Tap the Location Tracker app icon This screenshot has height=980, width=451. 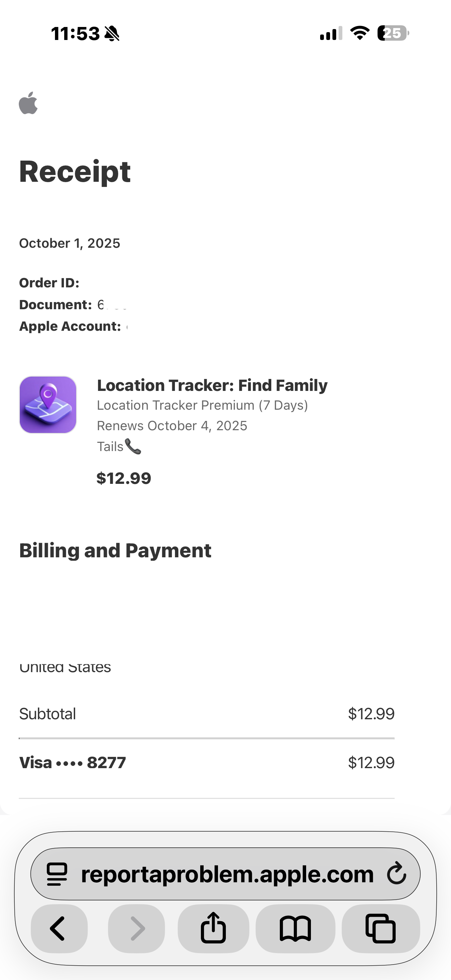pos(48,405)
